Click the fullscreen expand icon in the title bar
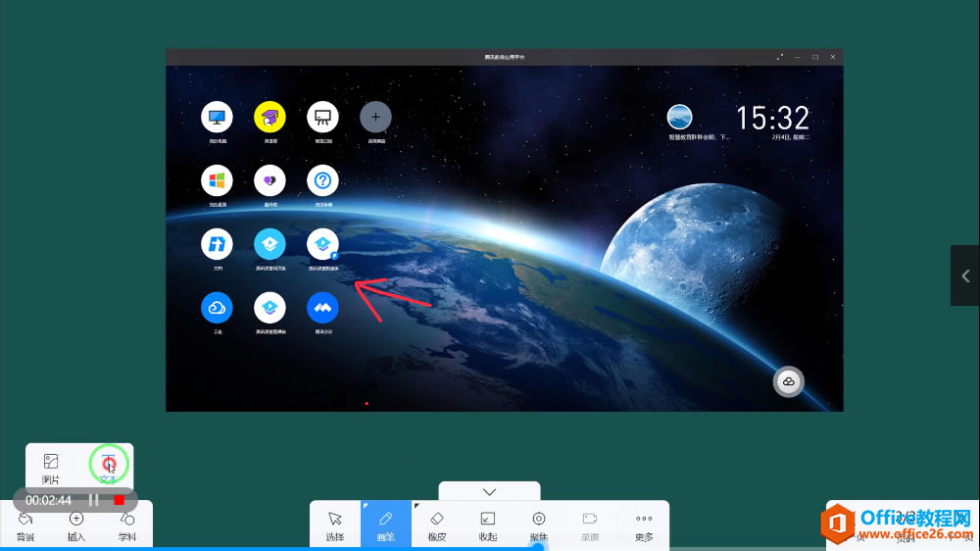980x551 pixels. tap(780, 57)
